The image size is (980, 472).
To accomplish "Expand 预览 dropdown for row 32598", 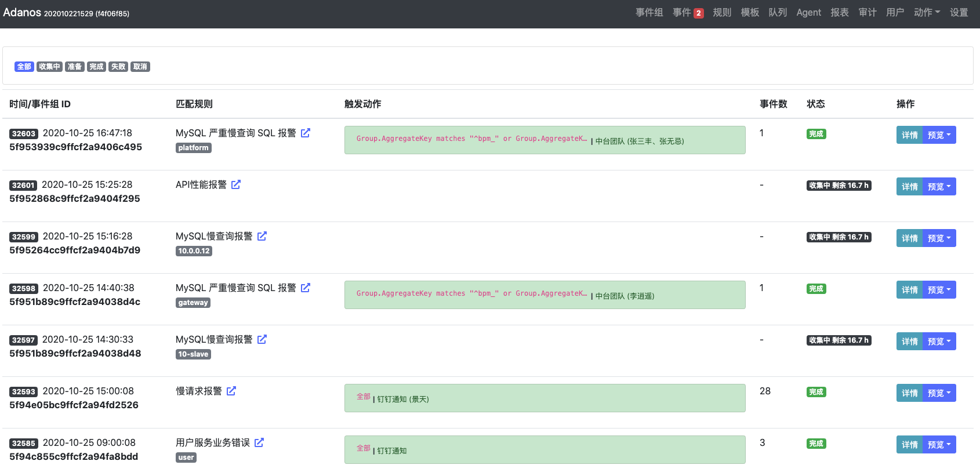I will point(939,290).
